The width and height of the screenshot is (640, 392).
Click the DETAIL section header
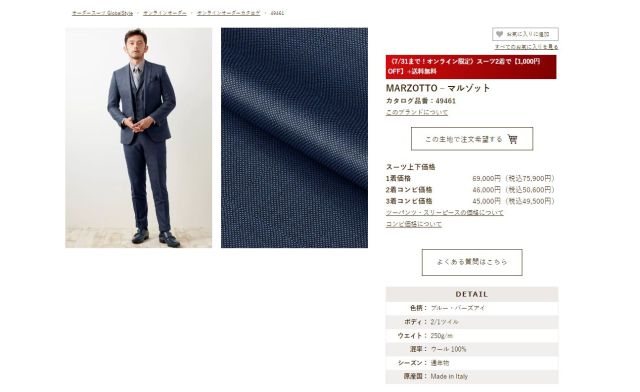pyautogui.click(x=472, y=294)
